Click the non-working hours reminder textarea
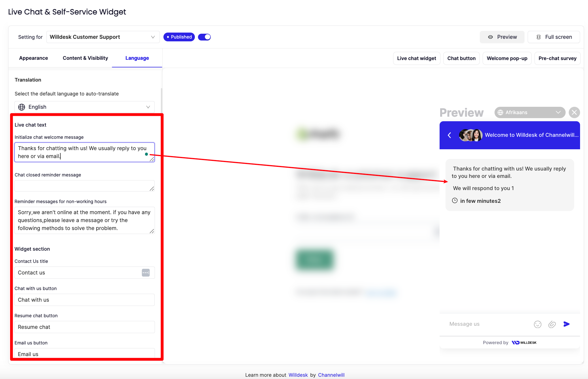This screenshot has width=588, height=379. click(x=84, y=220)
